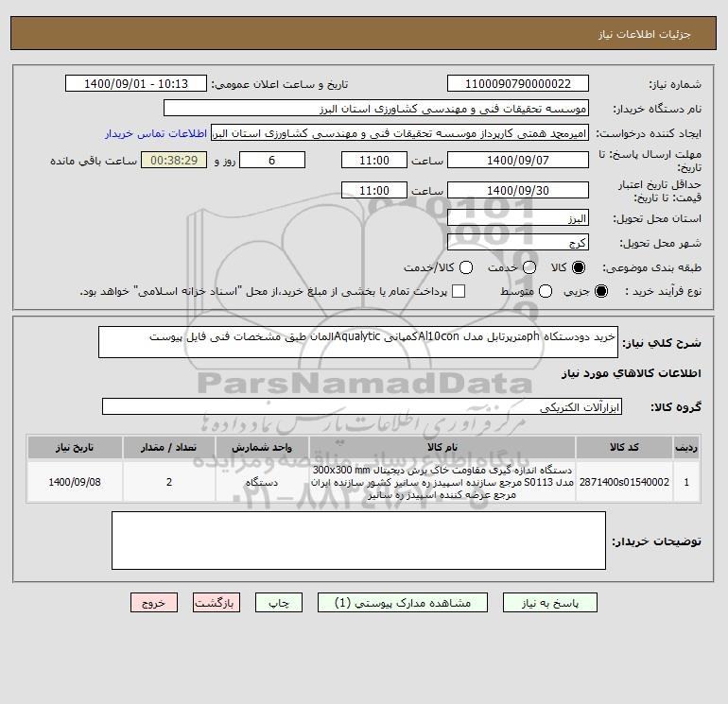The image size is (728, 704).
Task: Select the کالا/خدمت radio button
Action: click(466, 267)
